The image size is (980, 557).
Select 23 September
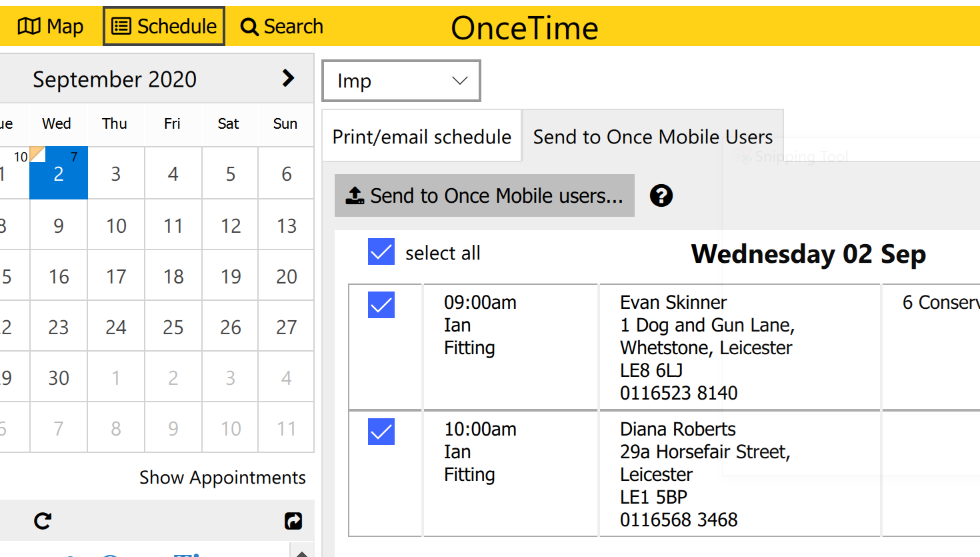(x=59, y=327)
